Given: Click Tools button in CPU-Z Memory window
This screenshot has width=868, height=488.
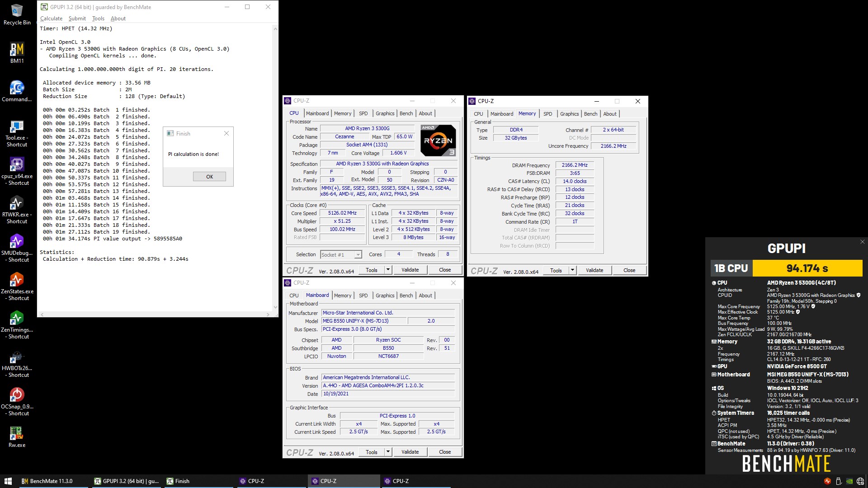Looking at the screenshot, I should click(x=556, y=270).
